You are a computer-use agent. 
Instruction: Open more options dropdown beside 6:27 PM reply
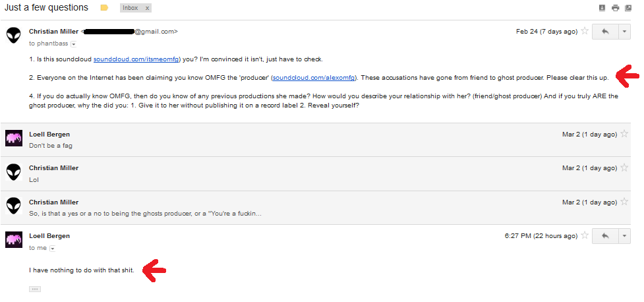(x=624, y=236)
